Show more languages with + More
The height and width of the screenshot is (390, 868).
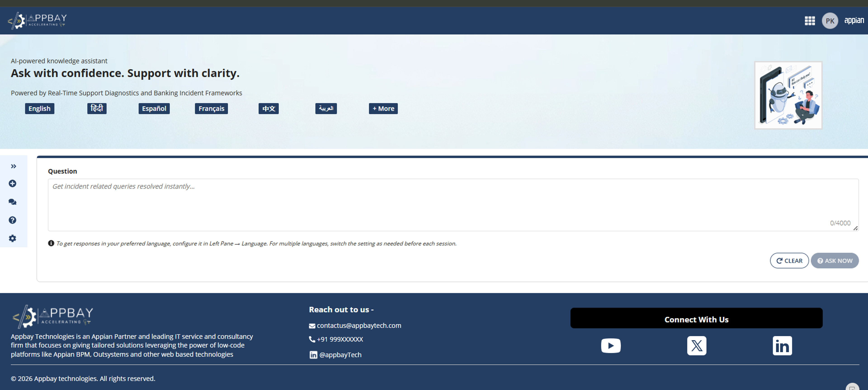point(383,108)
